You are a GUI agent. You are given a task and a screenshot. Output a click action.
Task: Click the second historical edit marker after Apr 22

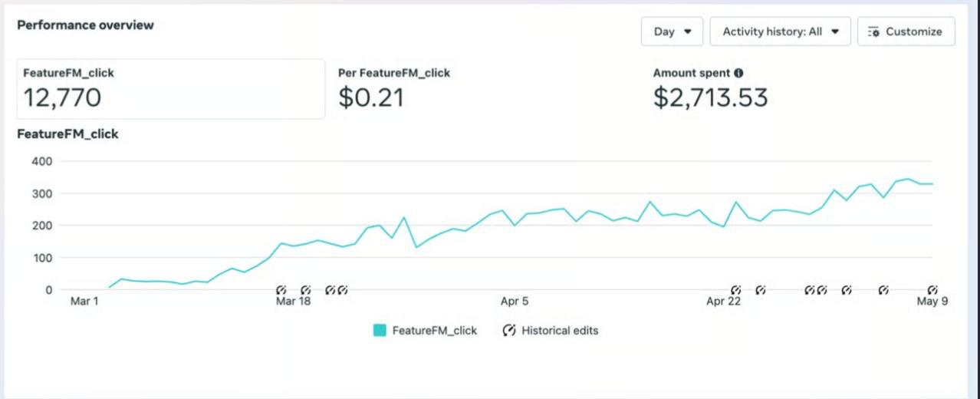(810, 290)
